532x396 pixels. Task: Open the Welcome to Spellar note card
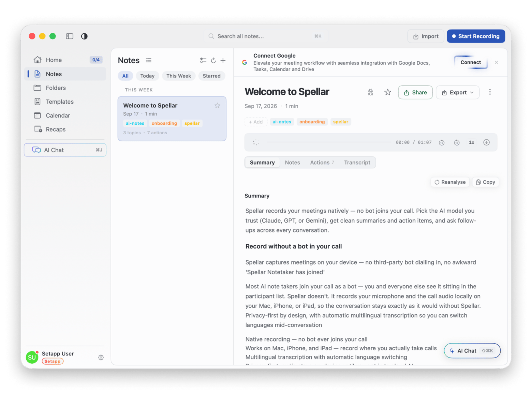coord(172,119)
